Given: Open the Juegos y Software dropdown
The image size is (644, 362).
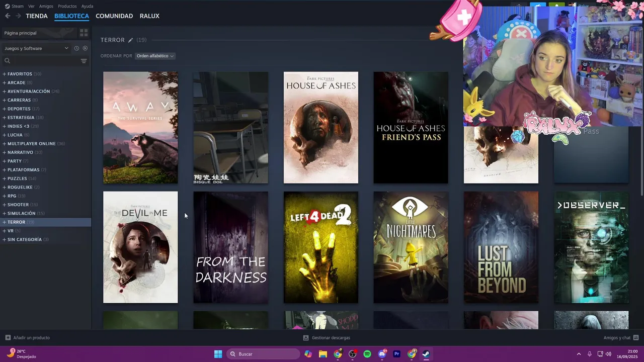Looking at the screenshot, I should point(36,48).
